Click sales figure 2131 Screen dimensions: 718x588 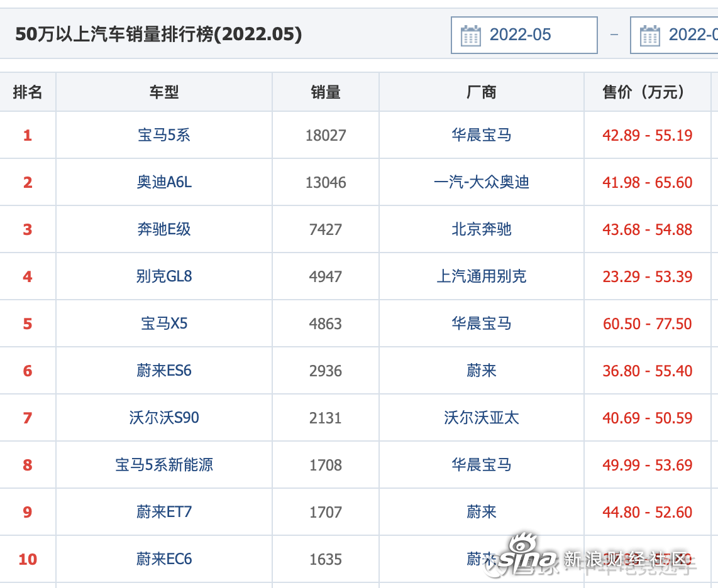click(326, 418)
